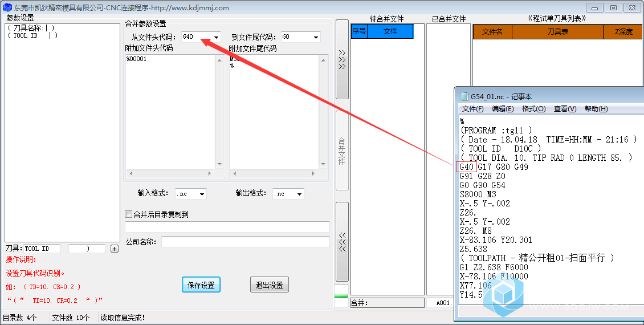Click inside 附加文件头代码 text area
This screenshot has height=325, width=644.
point(170,112)
